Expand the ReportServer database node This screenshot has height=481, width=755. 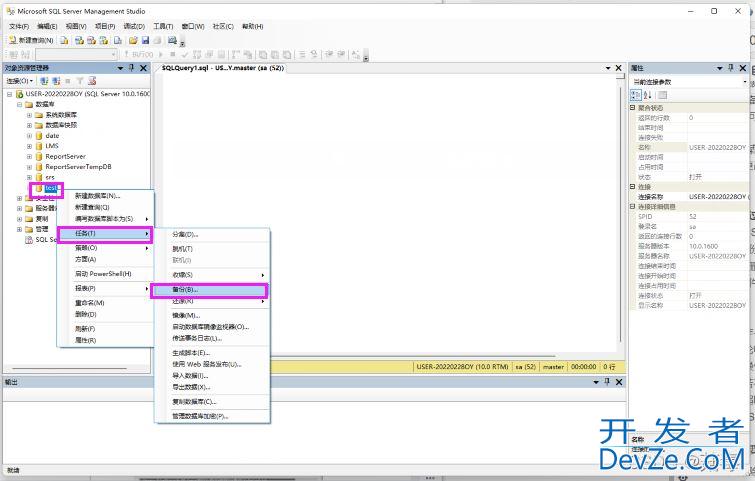pos(30,156)
